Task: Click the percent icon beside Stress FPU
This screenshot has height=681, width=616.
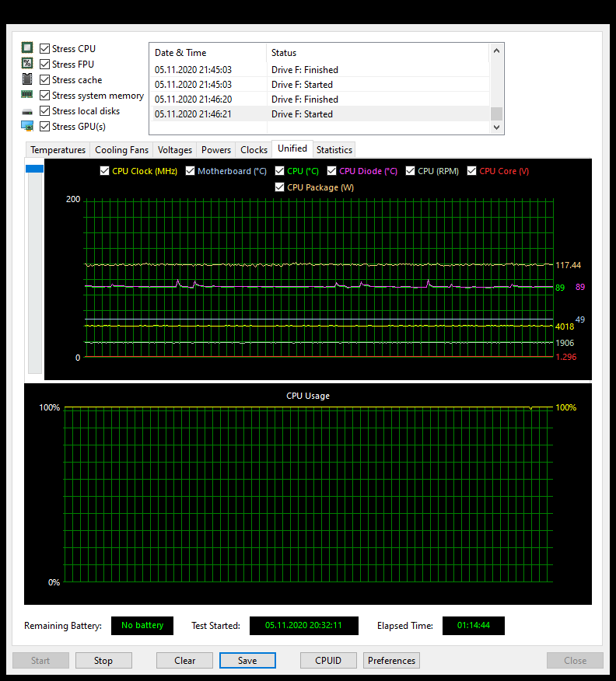Action: (x=27, y=64)
